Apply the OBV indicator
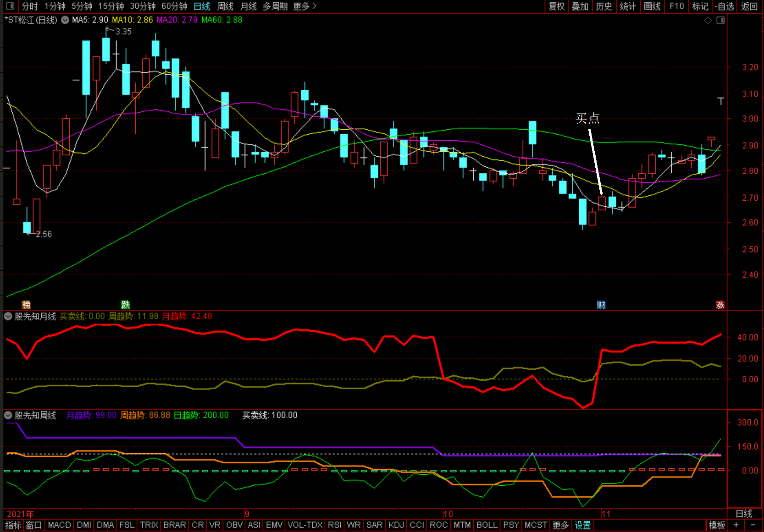This screenshot has width=764, height=532. coord(234,525)
